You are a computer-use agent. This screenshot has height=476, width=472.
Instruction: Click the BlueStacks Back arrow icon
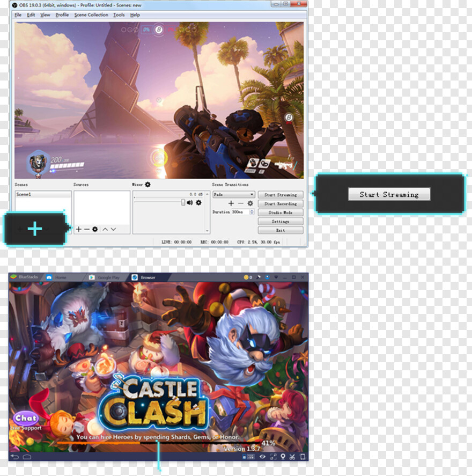pos(14,457)
